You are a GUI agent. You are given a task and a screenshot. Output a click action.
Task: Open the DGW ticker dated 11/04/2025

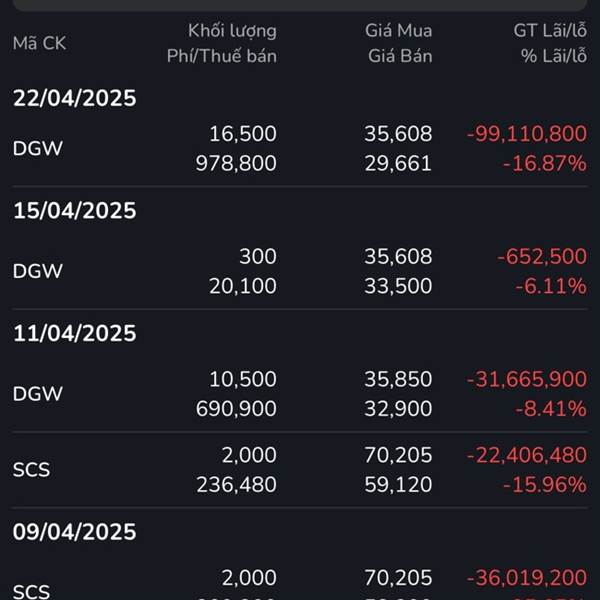point(38,394)
